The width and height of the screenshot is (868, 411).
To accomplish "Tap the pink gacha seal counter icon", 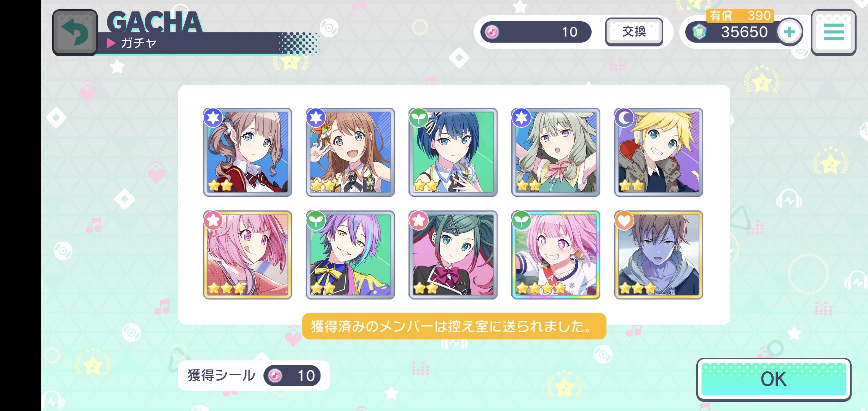I will (492, 32).
